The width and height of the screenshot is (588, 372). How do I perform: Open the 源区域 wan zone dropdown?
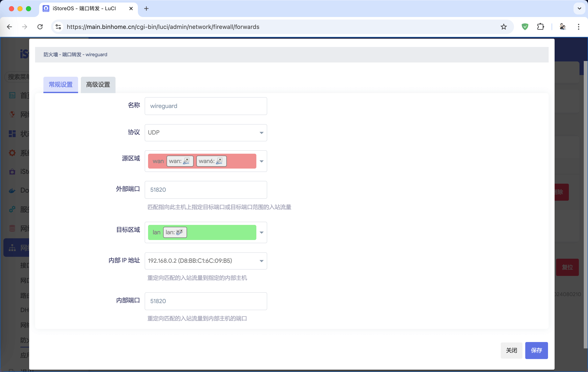(206, 161)
